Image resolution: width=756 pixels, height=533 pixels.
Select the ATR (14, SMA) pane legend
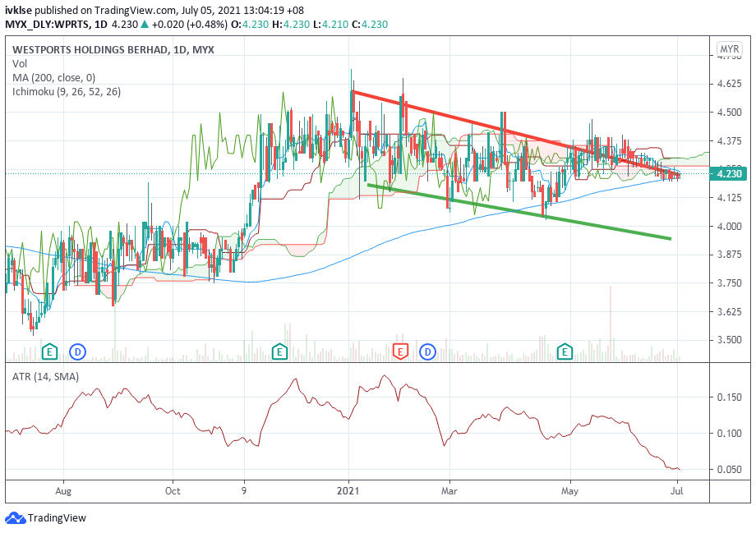coord(46,376)
